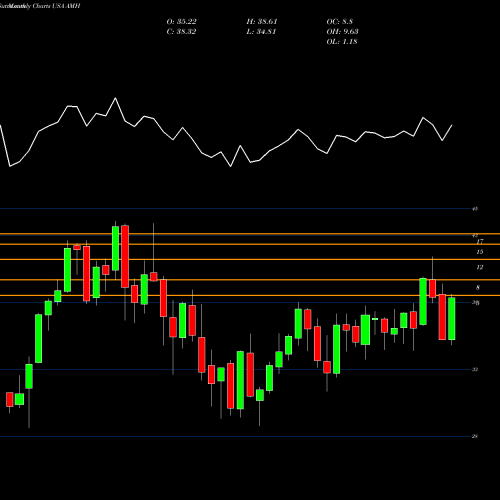
Task: Click the 'Charts USA AMH' chart title
Action: tap(57, 6)
